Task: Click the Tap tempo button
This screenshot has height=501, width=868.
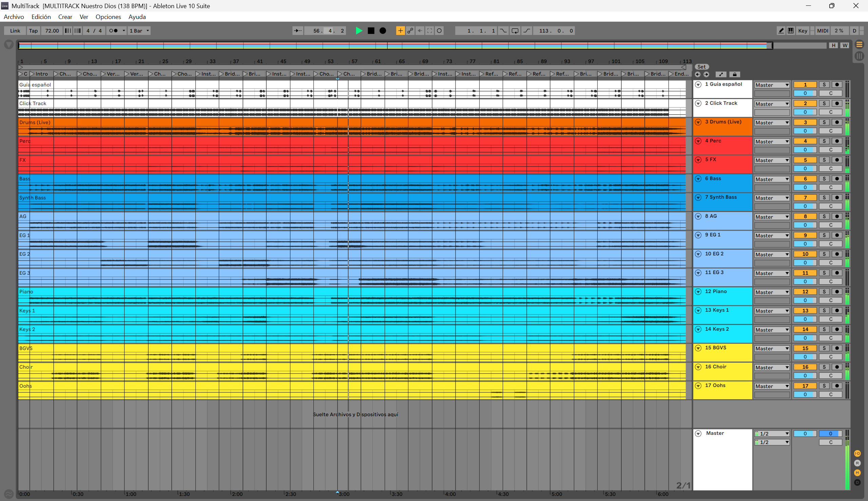Action: [x=33, y=31]
